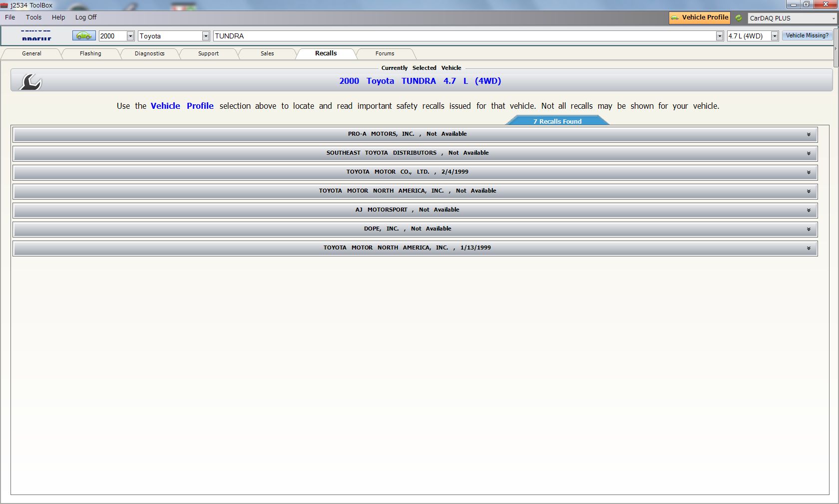The height and width of the screenshot is (504, 839).
Task: Open the year dropdown showing 2000
Action: [116, 36]
